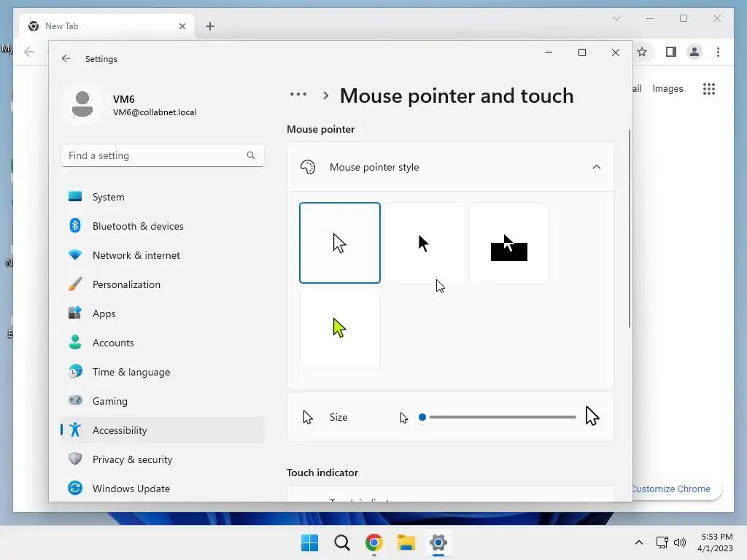Screen dimensions: 747x560
Task: Click the breadcrumb chevron before Mouse pointer and touch
Action: (x=326, y=96)
